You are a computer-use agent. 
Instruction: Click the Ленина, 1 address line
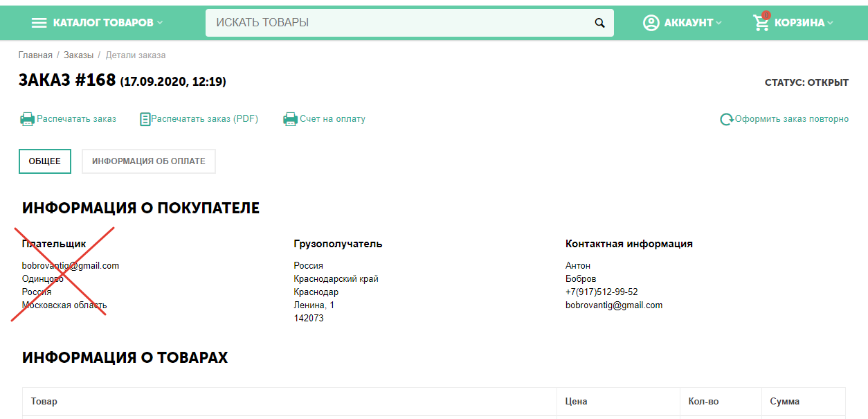314,305
